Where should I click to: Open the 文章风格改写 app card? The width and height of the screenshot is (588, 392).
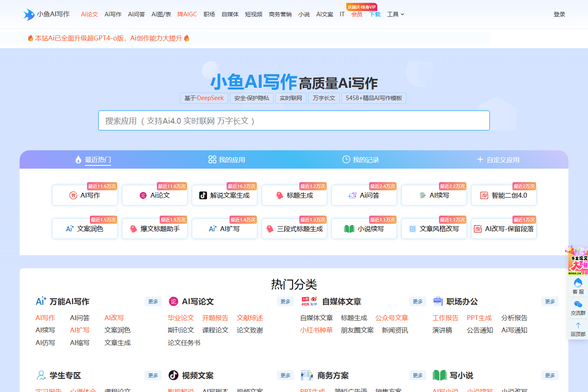pyautogui.click(x=434, y=229)
